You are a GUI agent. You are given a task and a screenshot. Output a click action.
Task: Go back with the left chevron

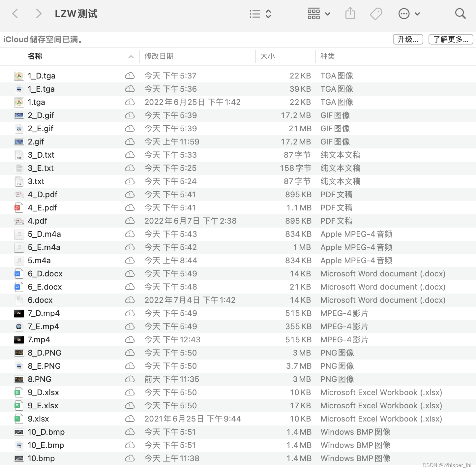tap(15, 14)
